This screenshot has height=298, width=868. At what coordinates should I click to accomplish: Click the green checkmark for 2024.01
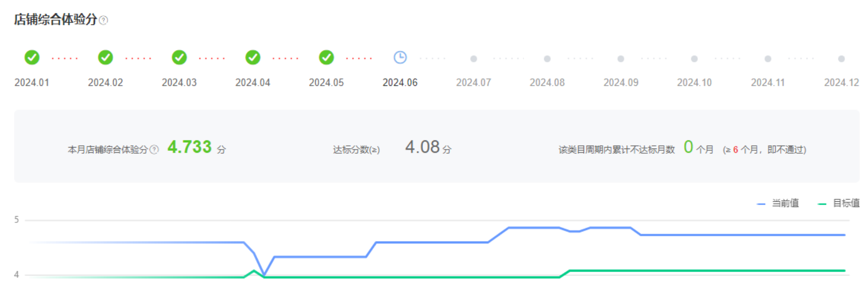[32, 57]
